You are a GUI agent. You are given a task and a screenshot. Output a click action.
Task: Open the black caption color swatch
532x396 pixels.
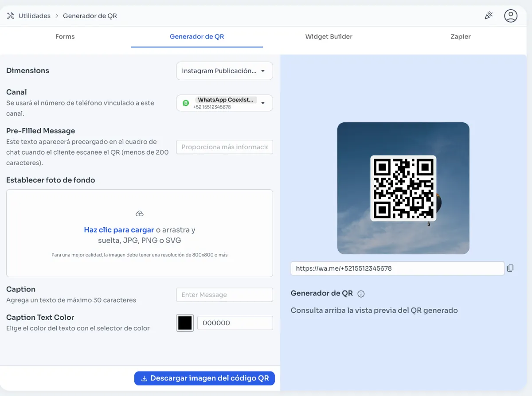[185, 323]
